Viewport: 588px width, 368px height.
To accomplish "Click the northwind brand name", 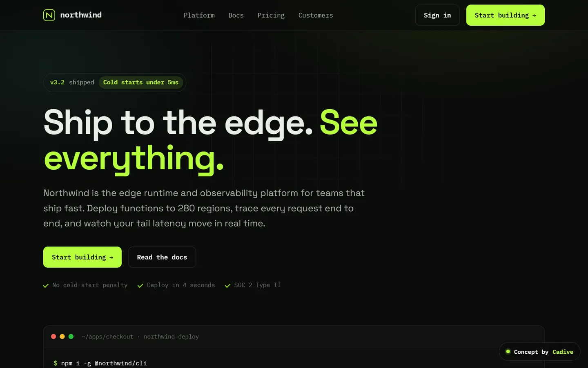I will pyautogui.click(x=81, y=15).
